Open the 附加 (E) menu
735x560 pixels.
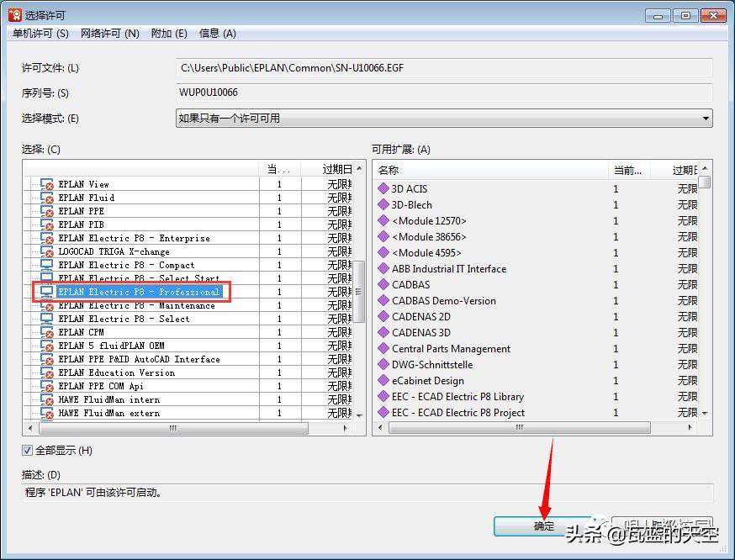pos(168,33)
